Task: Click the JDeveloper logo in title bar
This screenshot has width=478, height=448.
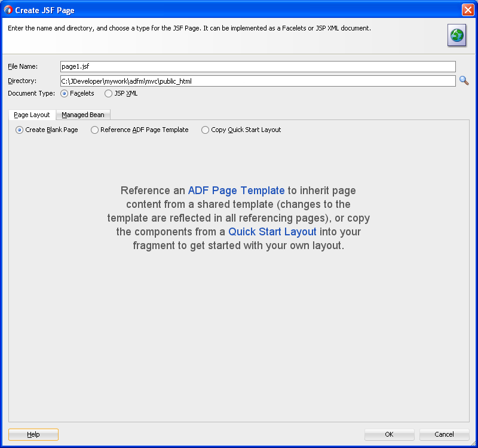Action: click(8, 10)
